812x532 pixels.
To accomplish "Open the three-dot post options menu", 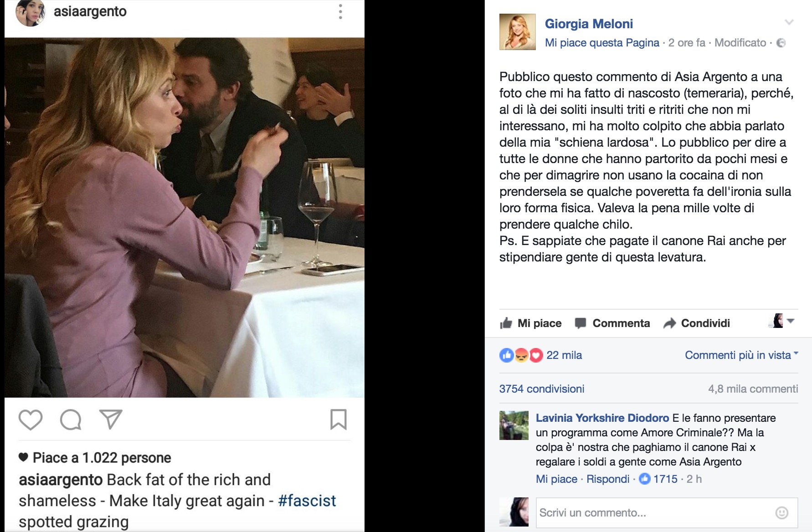I will click(x=340, y=12).
